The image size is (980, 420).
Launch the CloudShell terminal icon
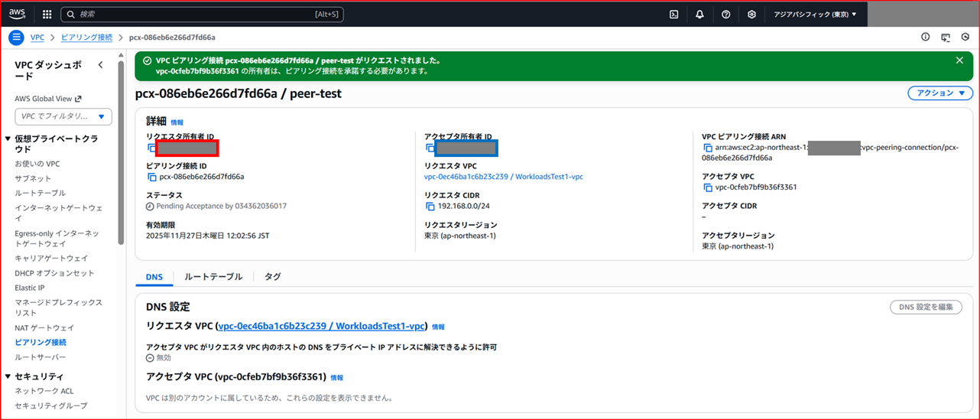[673, 14]
